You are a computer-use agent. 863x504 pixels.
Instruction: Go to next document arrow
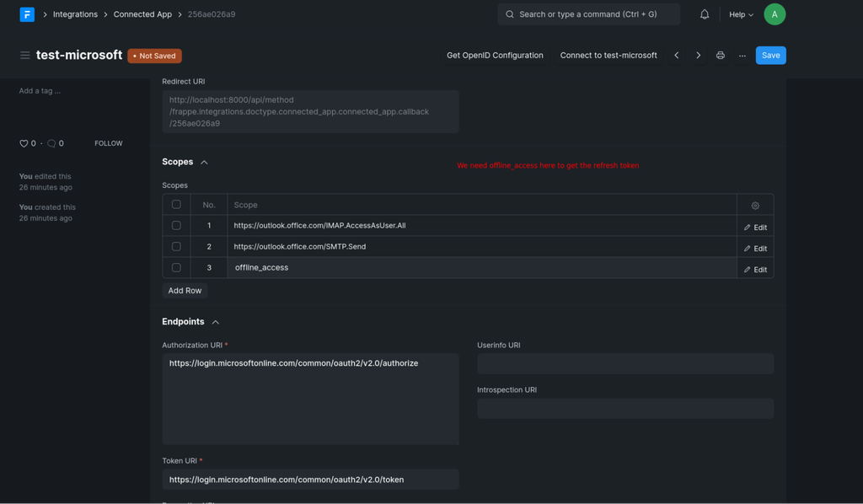tap(698, 55)
